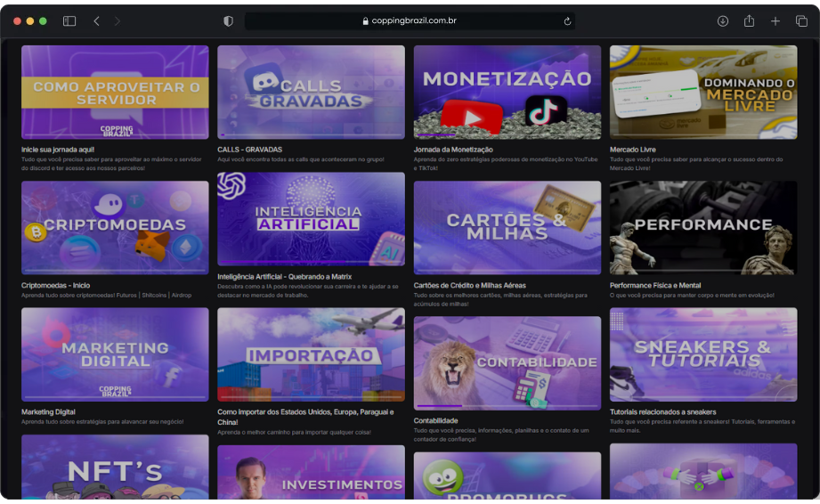This screenshot has height=504, width=820.
Task: Open the green smiley promo thumbnail
Action: 507,476
